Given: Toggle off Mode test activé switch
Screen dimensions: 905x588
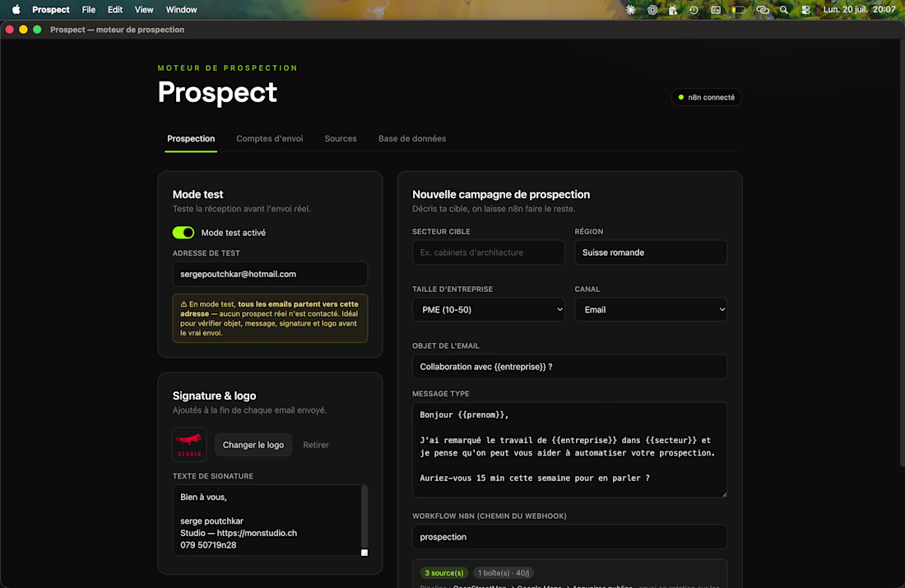Looking at the screenshot, I should [183, 233].
